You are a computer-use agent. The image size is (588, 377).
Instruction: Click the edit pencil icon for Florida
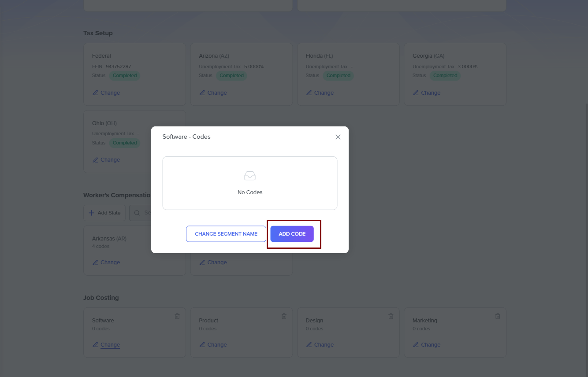309,93
